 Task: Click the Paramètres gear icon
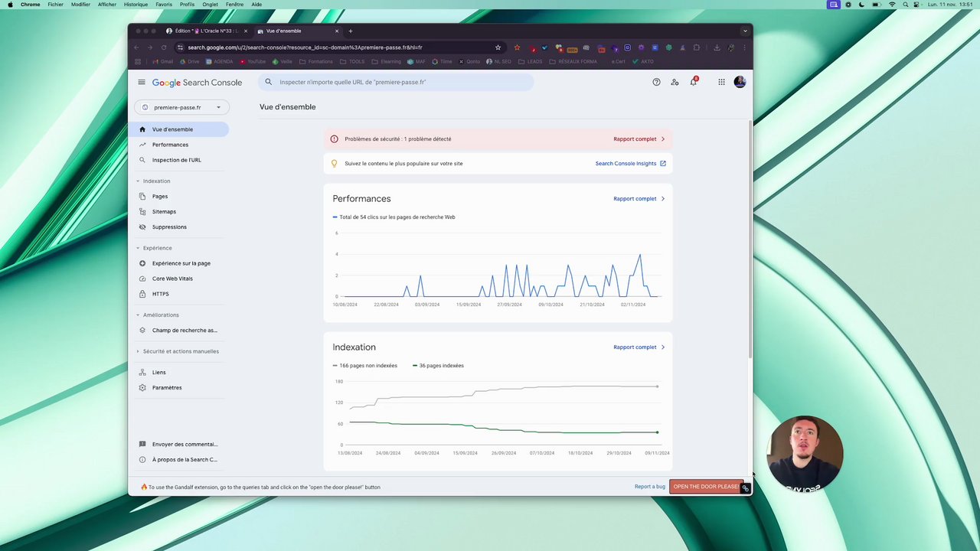142,388
